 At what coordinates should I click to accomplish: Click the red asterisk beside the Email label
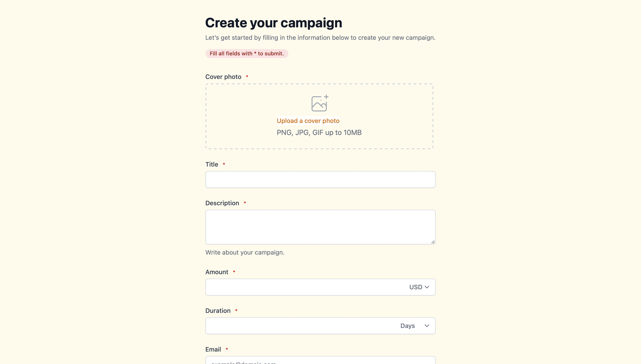tap(227, 349)
